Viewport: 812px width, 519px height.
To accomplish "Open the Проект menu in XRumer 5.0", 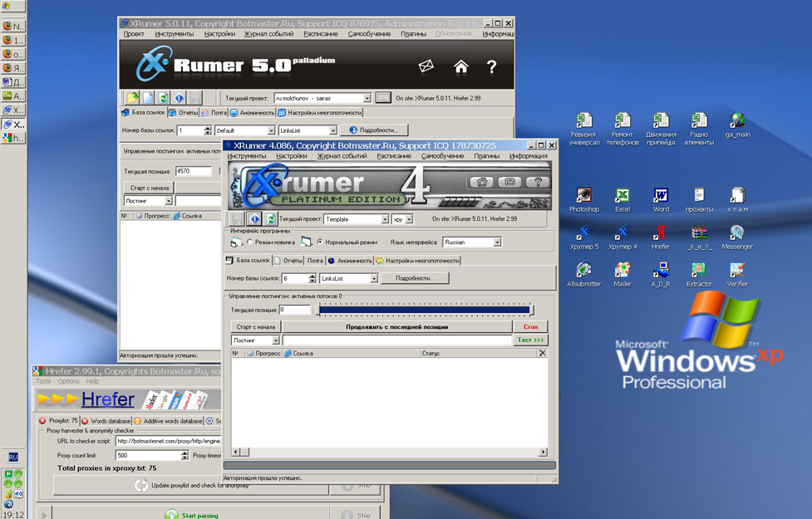I will click(x=134, y=34).
